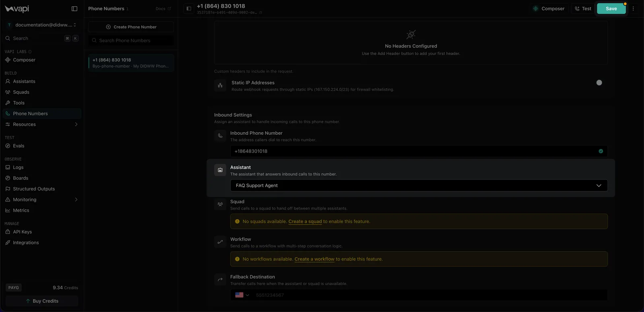Image resolution: width=644 pixels, height=312 pixels.
Task: Open Boards in the sidebar
Action: [x=42, y=178]
